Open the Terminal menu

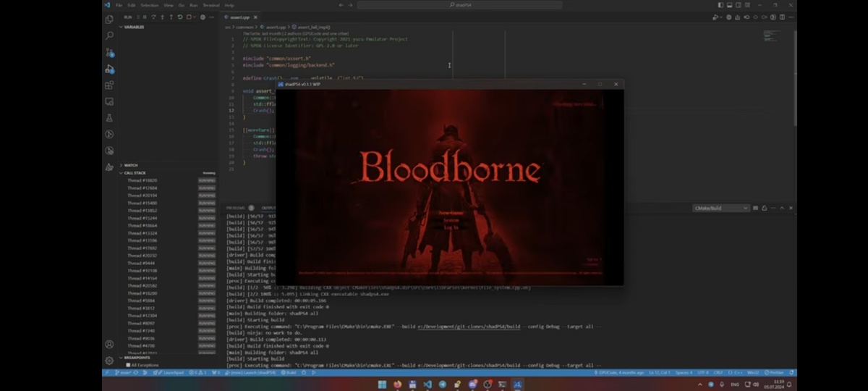tap(210, 5)
